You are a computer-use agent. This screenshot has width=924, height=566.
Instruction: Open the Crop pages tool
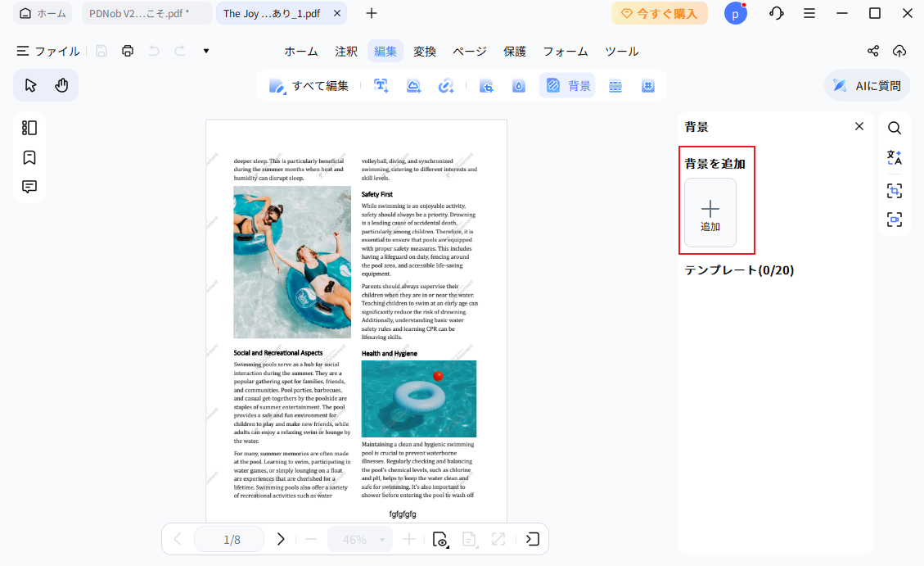coord(486,84)
